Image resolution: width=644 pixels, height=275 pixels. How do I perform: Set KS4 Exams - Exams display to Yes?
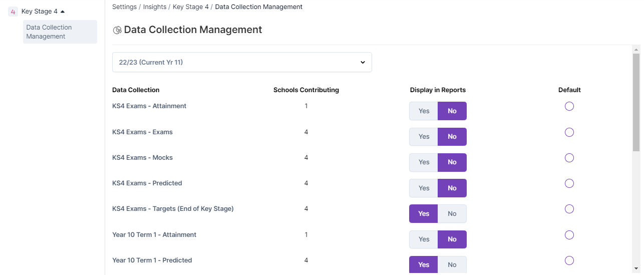coord(424,137)
